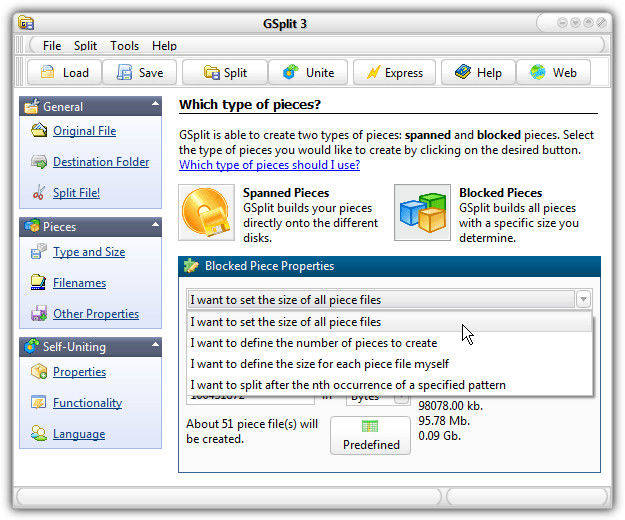The image size is (625, 520).
Task: Collapse the Self-Uniting sidebar panel
Action: pyautogui.click(x=155, y=346)
